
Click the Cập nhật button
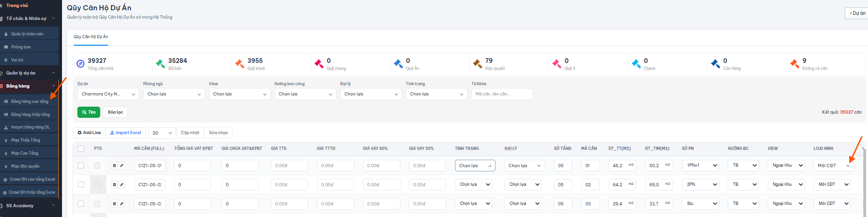point(190,133)
